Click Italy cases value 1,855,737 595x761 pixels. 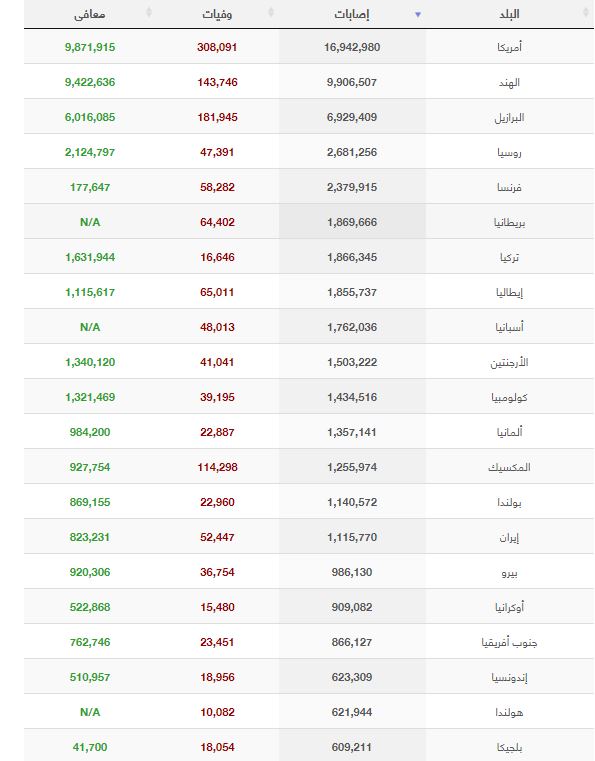coord(352,292)
